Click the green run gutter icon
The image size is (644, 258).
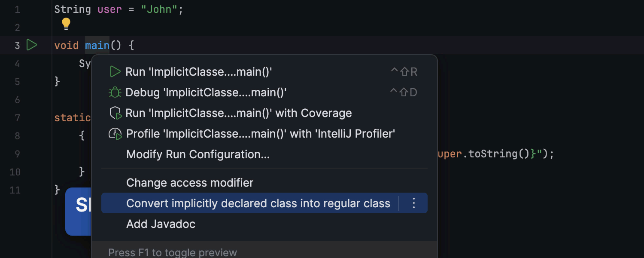(x=32, y=45)
